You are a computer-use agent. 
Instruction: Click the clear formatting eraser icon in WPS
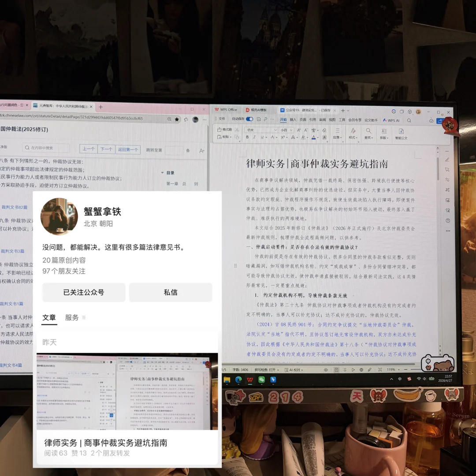coord(324,130)
